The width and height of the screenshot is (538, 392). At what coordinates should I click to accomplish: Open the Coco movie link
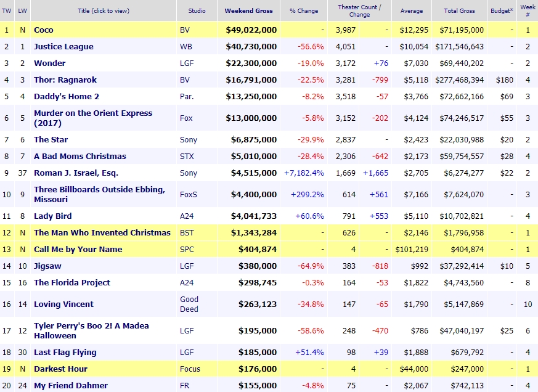pyautogui.click(x=45, y=30)
